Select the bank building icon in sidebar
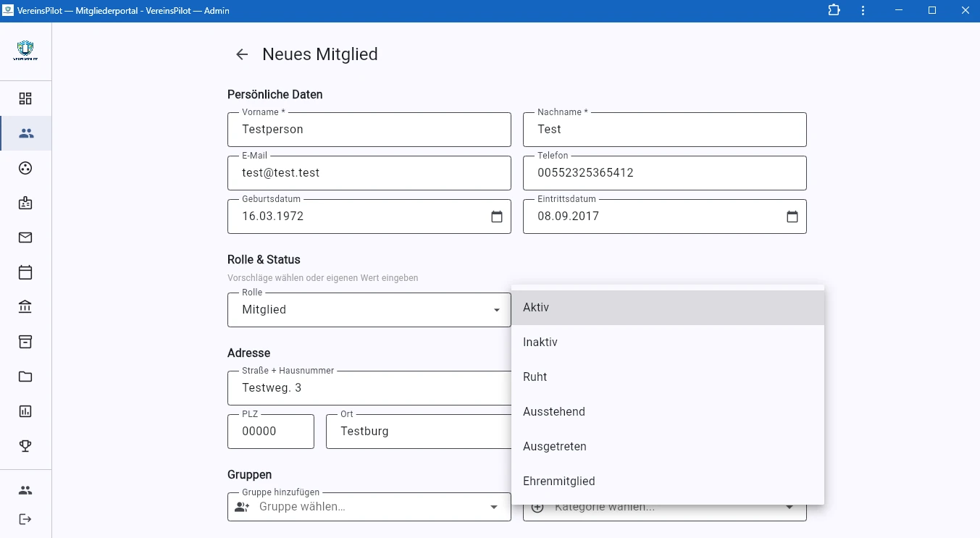Image resolution: width=980 pixels, height=538 pixels. pos(25,306)
